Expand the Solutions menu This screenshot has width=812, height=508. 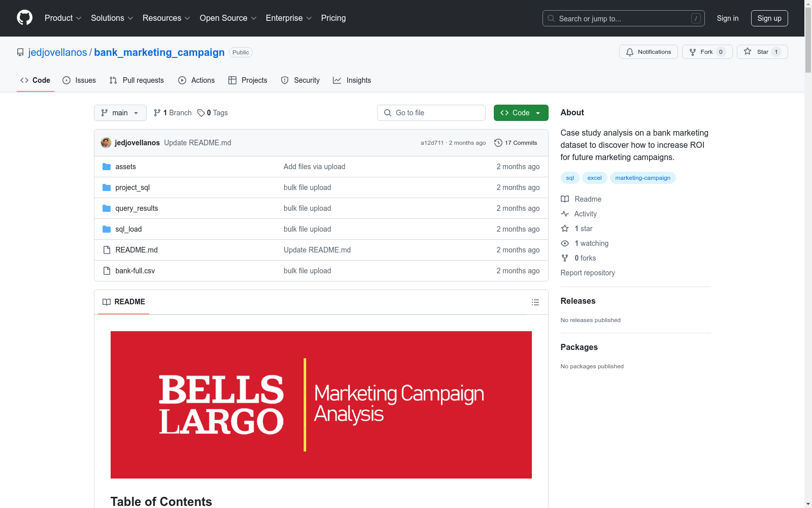click(112, 18)
